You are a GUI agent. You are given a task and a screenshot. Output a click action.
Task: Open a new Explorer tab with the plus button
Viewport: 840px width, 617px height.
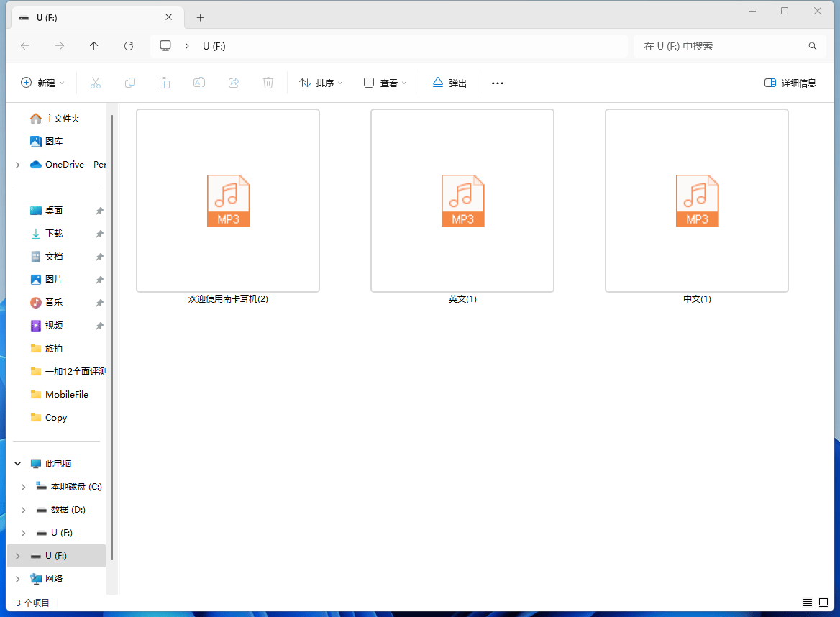coord(200,17)
